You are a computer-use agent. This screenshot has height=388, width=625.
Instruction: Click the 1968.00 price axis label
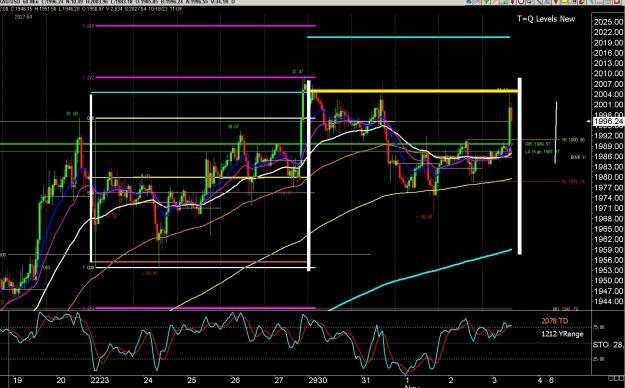coord(609,219)
